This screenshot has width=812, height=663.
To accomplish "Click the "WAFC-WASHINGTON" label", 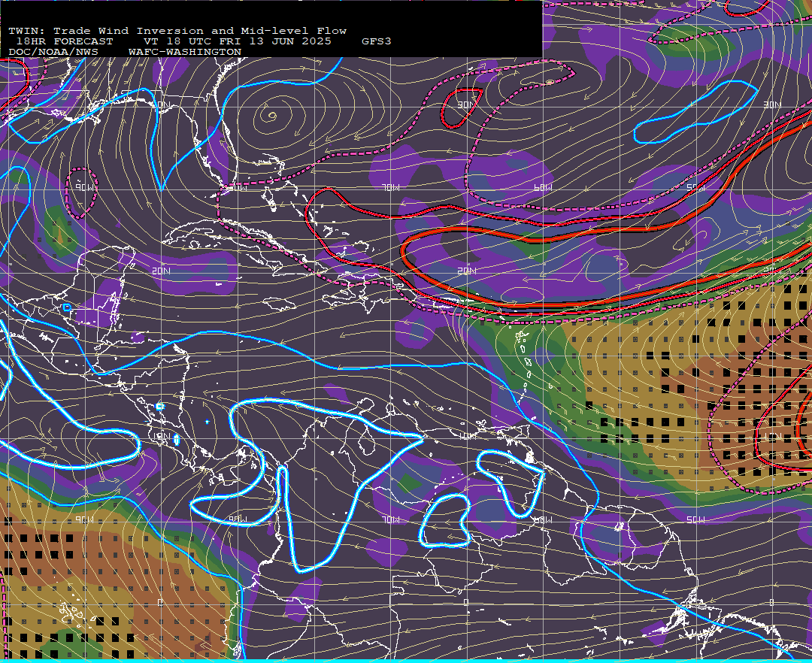I will pos(185,53).
